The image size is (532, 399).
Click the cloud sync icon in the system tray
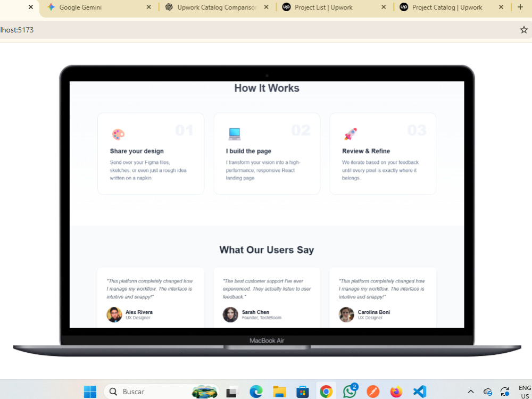(487, 392)
